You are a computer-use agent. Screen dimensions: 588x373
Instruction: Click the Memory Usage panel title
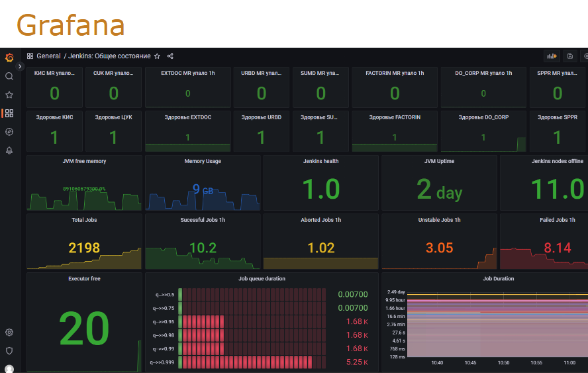coord(203,161)
